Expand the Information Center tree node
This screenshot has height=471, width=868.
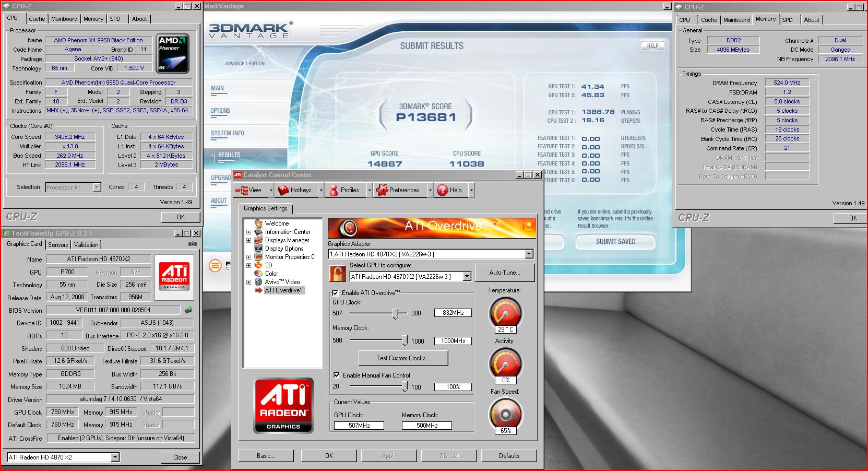(249, 232)
